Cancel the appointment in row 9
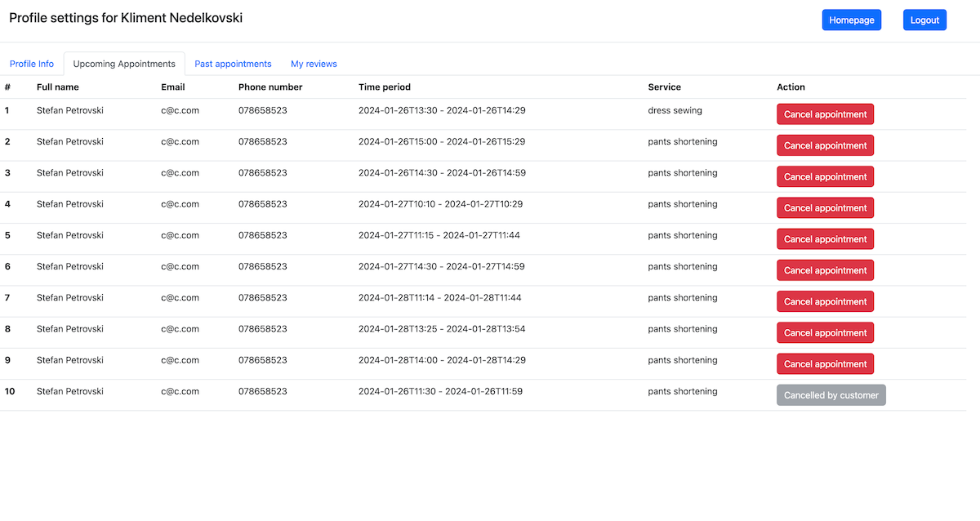980x521 pixels. click(x=825, y=364)
